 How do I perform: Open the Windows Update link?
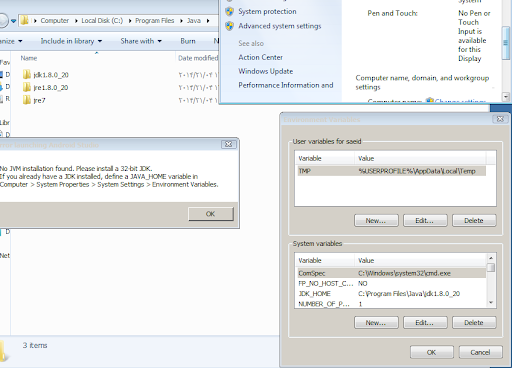click(x=266, y=71)
